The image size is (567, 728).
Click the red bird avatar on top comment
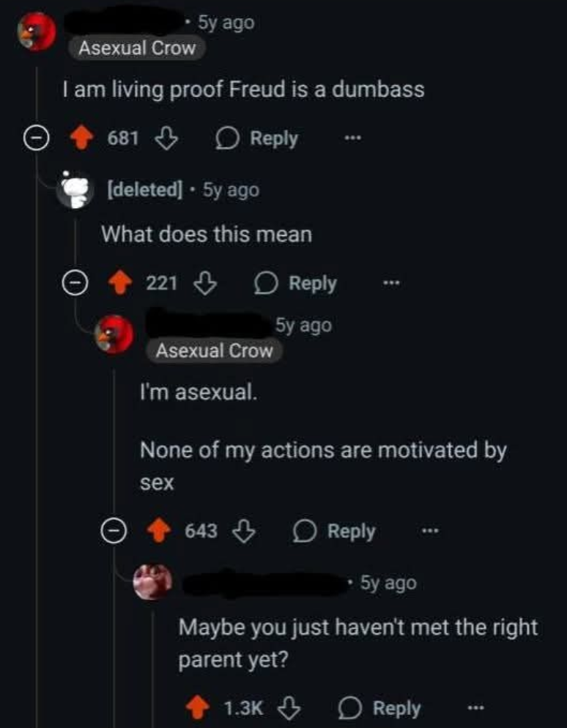tap(37, 33)
